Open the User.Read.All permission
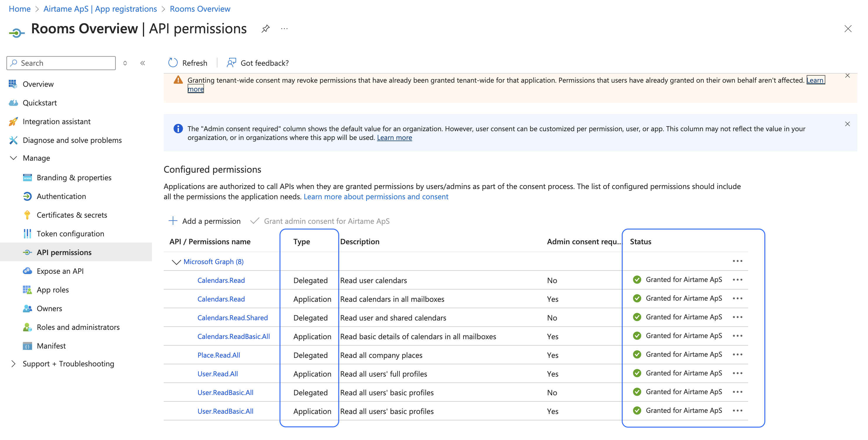The width and height of the screenshot is (868, 440). coord(218,374)
